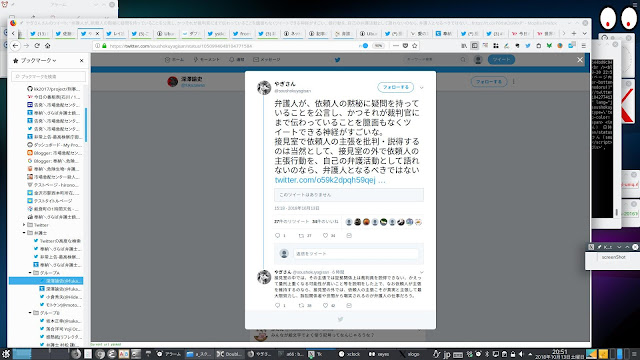The image size is (640, 360).
Task: Open the 通知 notifications nav item
Action: click(x=237, y=60)
